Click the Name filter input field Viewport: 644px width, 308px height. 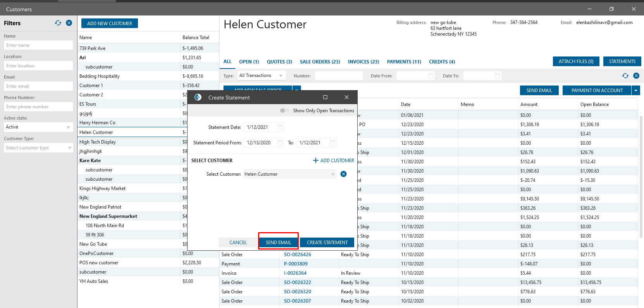tap(38, 45)
